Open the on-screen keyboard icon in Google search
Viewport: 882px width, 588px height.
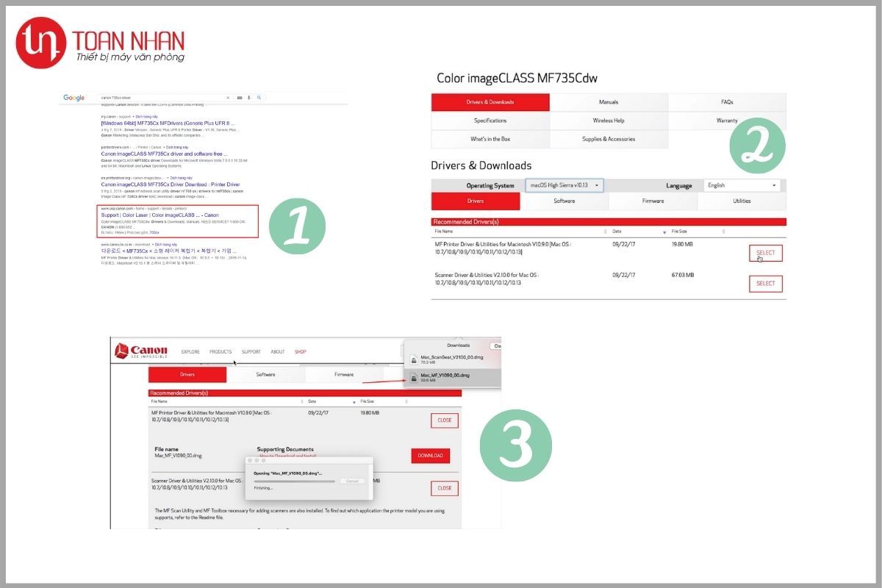pos(240,98)
